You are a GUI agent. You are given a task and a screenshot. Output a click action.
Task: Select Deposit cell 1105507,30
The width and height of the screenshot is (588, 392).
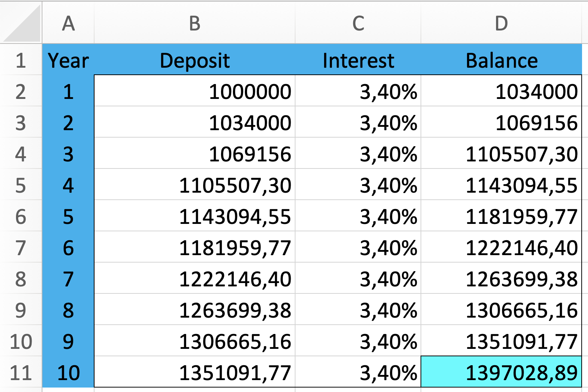coord(195,184)
